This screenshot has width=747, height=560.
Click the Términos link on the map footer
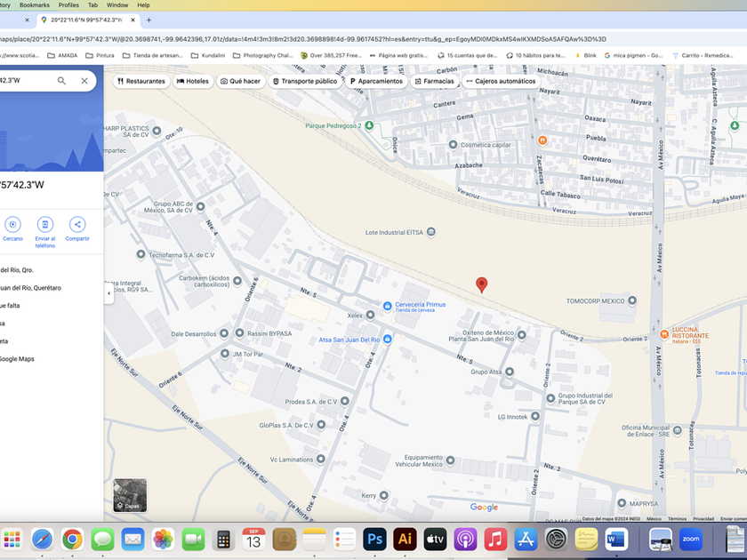[x=677, y=518]
